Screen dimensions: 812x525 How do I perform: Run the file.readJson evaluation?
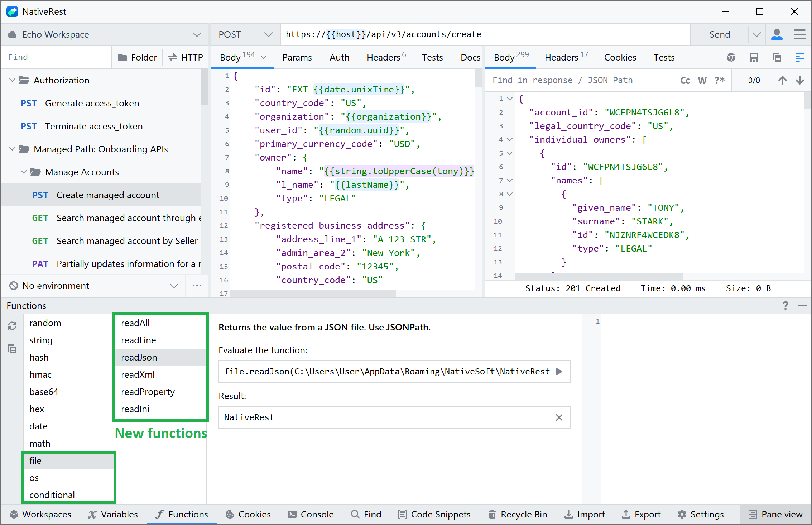pos(559,372)
